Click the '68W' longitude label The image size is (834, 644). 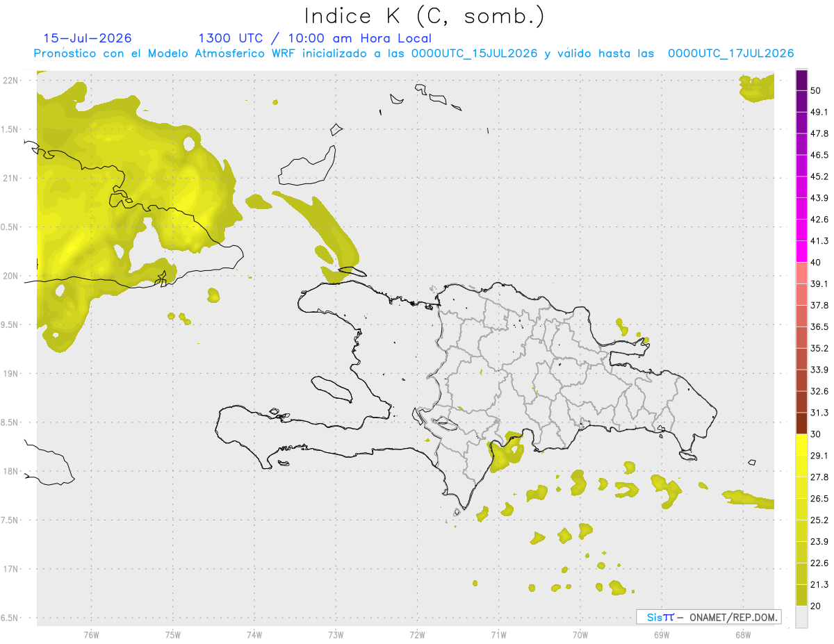pos(743,635)
